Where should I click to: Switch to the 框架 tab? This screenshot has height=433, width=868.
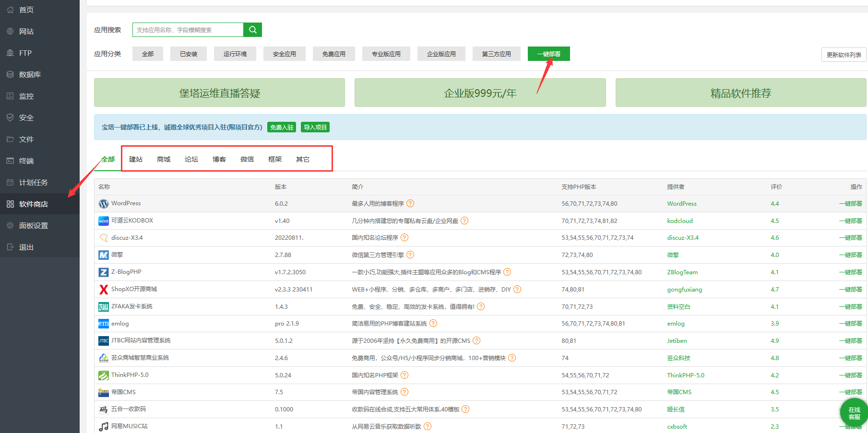coord(275,159)
